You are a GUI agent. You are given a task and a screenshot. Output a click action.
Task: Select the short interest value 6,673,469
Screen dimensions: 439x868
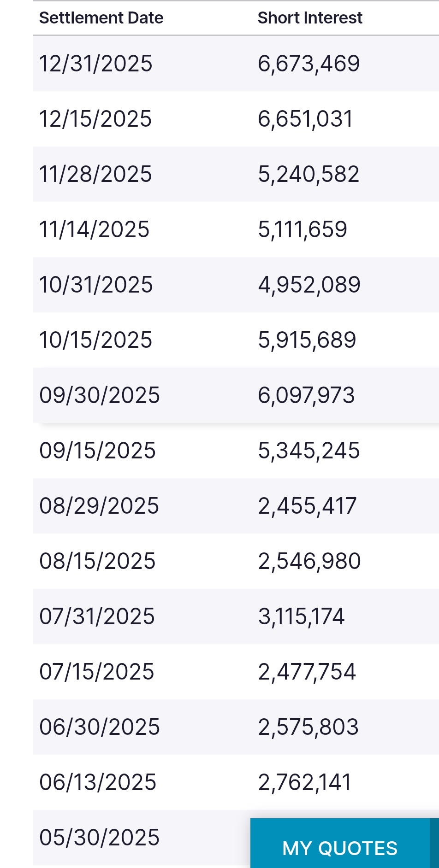(x=309, y=64)
